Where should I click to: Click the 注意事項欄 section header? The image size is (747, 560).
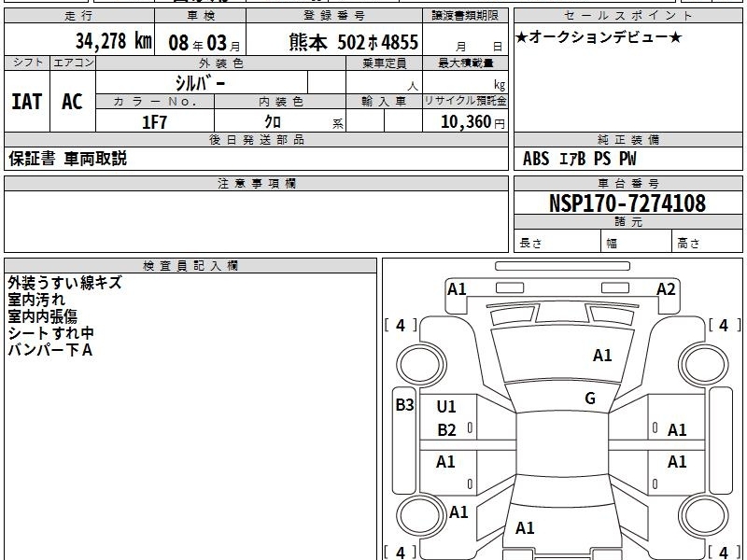pyautogui.click(x=256, y=183)
